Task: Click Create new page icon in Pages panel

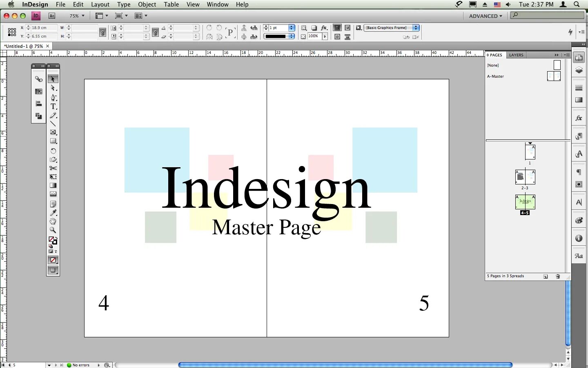Action: click(x=546, y=276)
